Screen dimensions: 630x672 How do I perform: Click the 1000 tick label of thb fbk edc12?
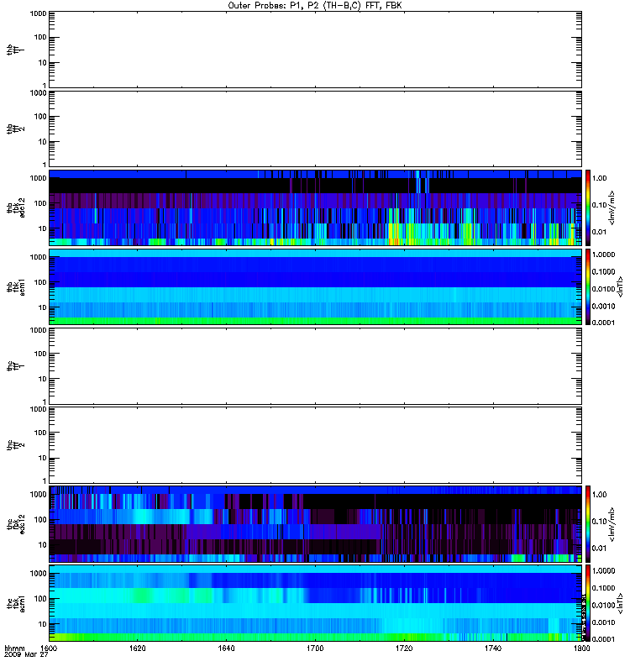click(38, 178)
